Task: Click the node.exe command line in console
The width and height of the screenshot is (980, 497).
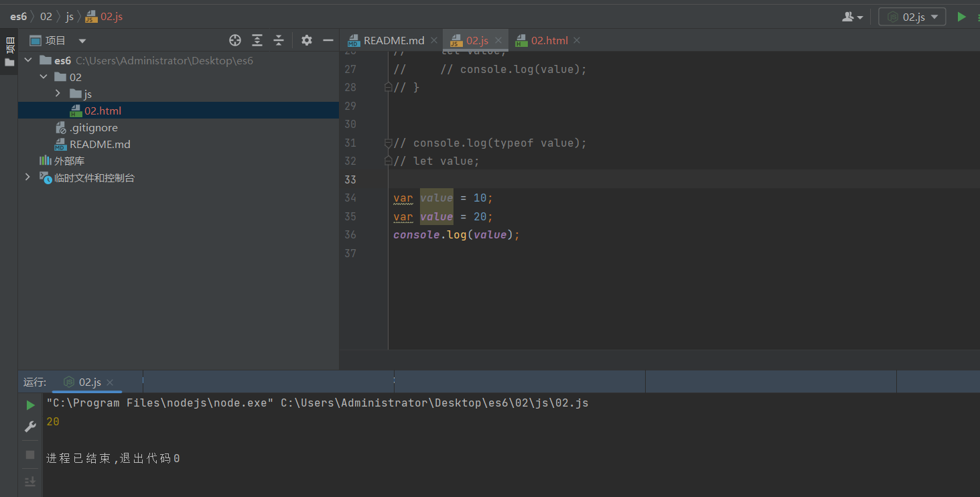Action: click(318, 403)
